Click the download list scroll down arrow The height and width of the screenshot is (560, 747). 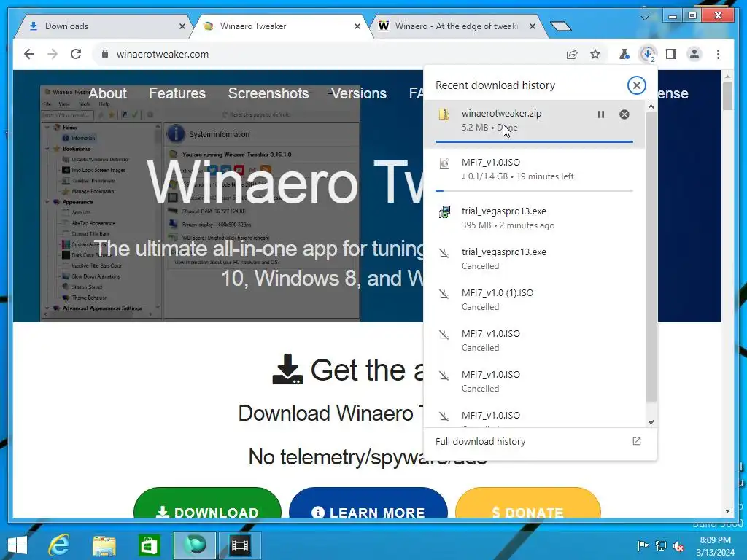651,422
